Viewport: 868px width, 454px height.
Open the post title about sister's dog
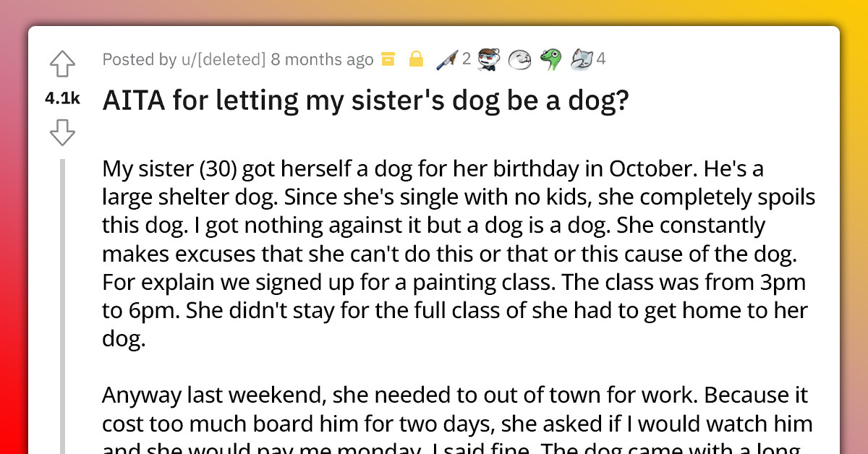365,102
